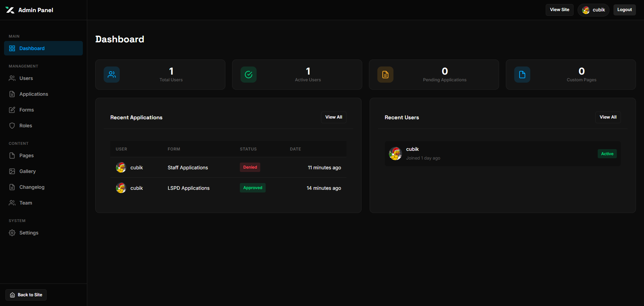Screen dimensions: 644x306
Task: Open the Settings page
Action: [x=43, y=233]
